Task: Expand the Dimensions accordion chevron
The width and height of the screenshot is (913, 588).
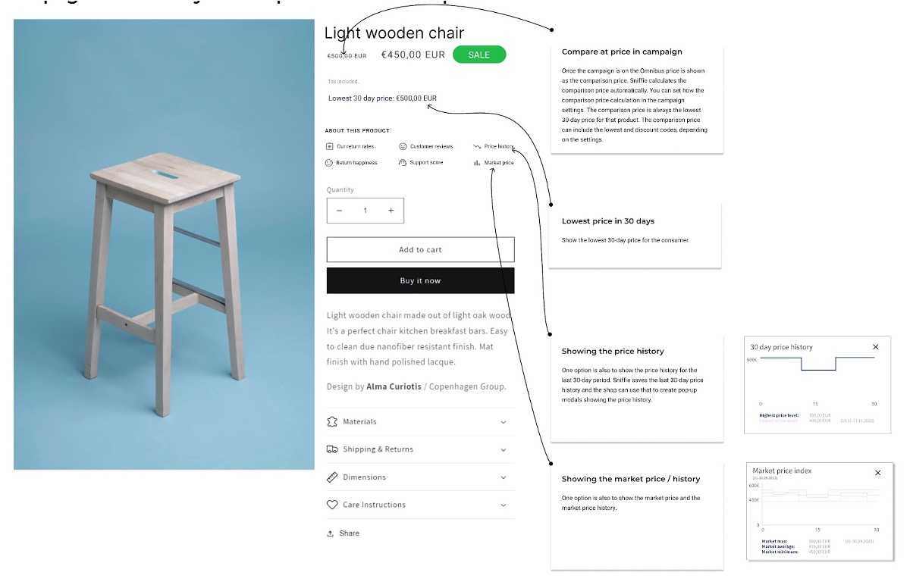Action: 504,477
